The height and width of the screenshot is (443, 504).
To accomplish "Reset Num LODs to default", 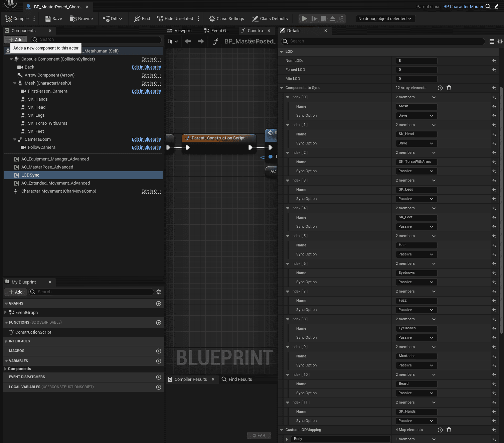I will [494, 61].
